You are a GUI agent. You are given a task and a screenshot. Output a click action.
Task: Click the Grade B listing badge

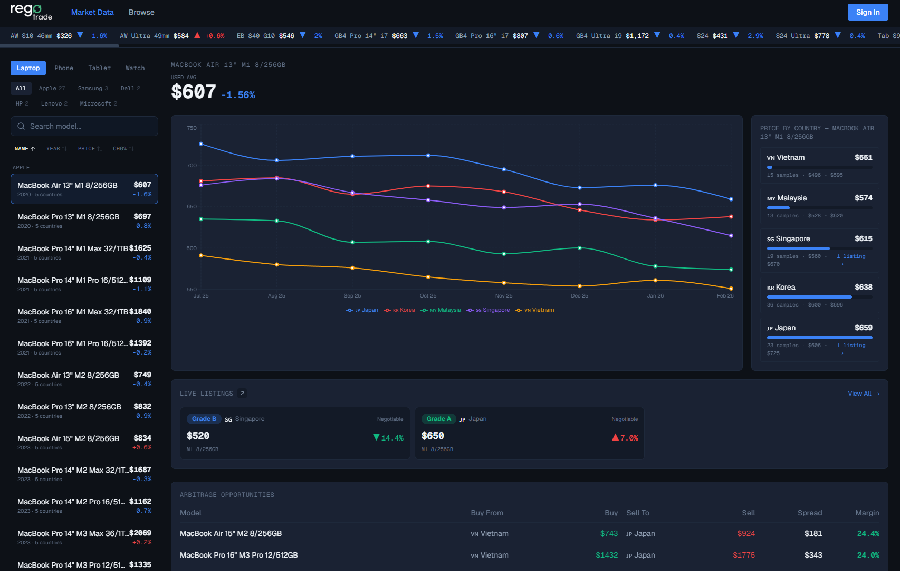(203, 419)
